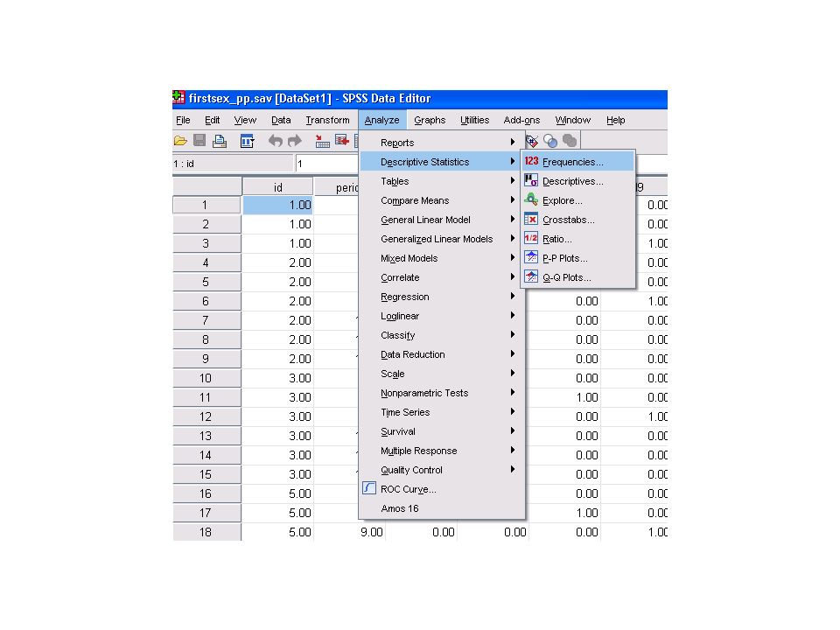
Task: Select row header 18
Action: [206, 532]
